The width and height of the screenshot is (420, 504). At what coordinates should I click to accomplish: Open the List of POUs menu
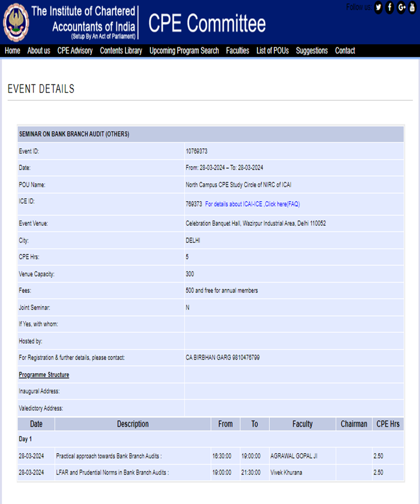(272, 51)
